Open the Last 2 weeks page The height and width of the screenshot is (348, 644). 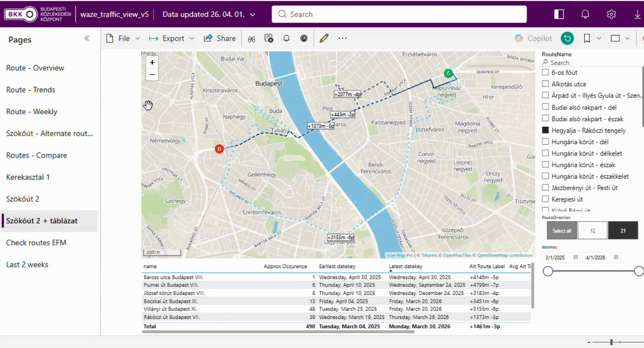tap(27, 265)
